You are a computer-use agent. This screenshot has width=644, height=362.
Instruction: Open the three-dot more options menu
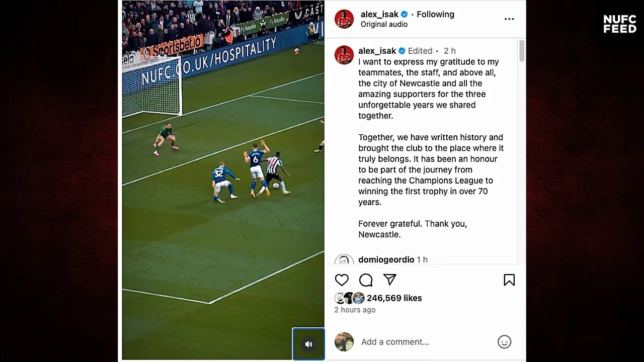[x=509, y=19]
